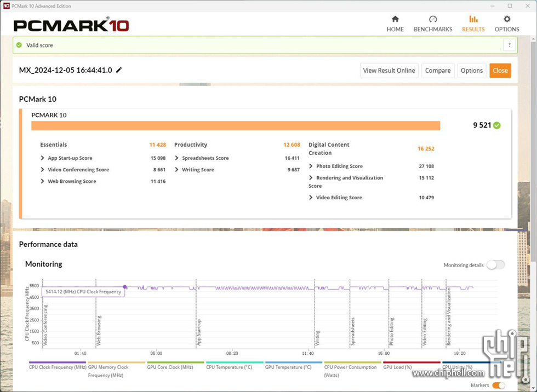Click the Essentials score 11 428
This screenshot has width=537, height=392.
[x=158, y=145]
